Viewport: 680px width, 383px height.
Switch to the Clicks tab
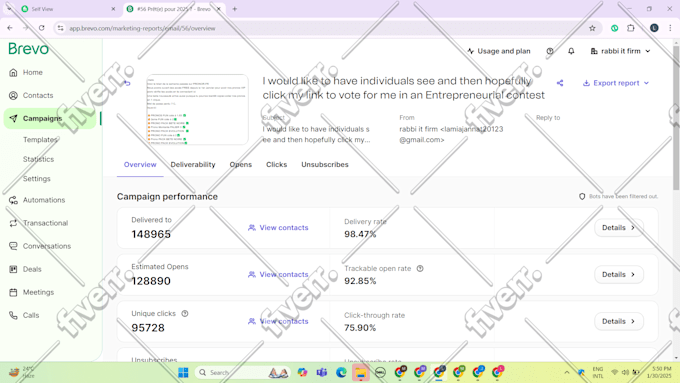pos(276,165)
